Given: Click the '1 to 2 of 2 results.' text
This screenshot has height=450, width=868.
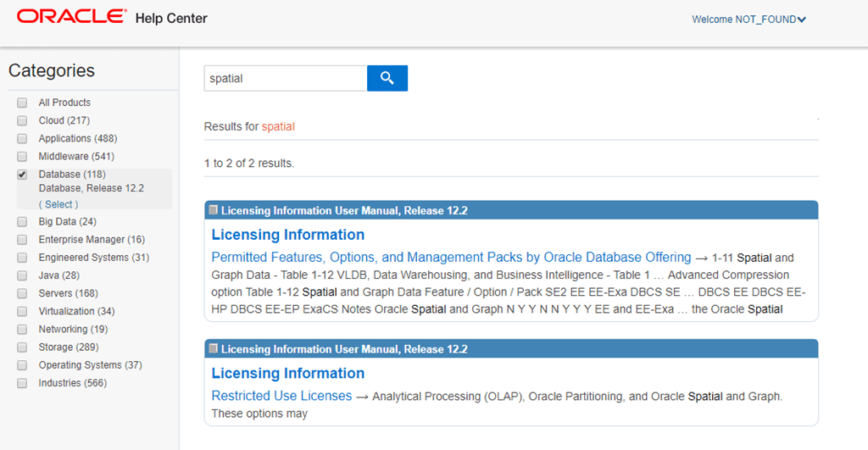Looking at the screenshot, I should tap(249, 164).
